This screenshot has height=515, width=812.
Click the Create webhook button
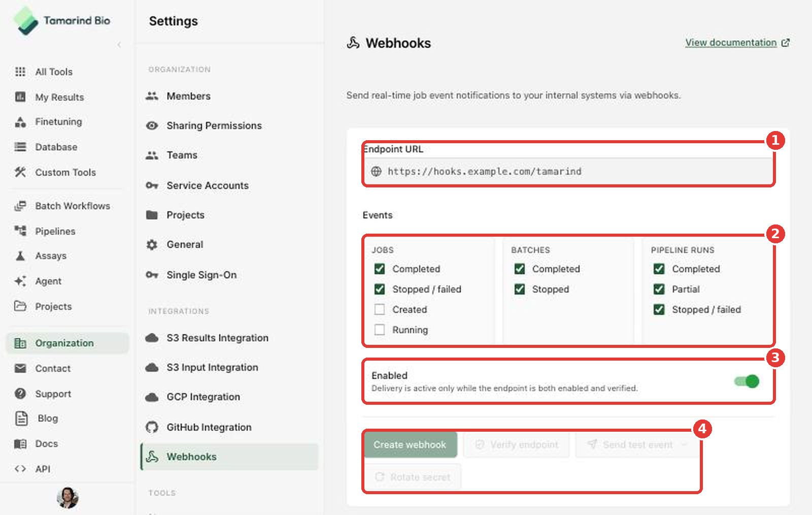410,444
